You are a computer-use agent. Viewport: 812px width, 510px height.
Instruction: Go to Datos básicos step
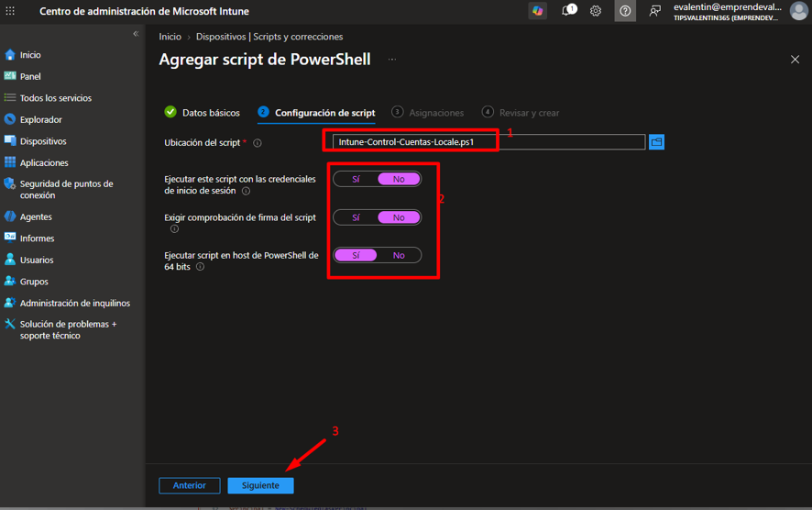(x=202, y=113)
